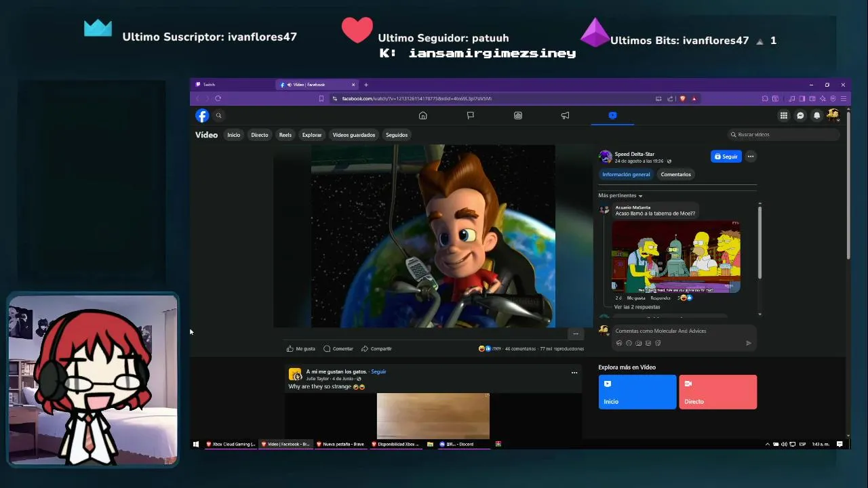868x488 pixels.
Task: Open the Explorar video filter
Action: [x=312, y=135]
